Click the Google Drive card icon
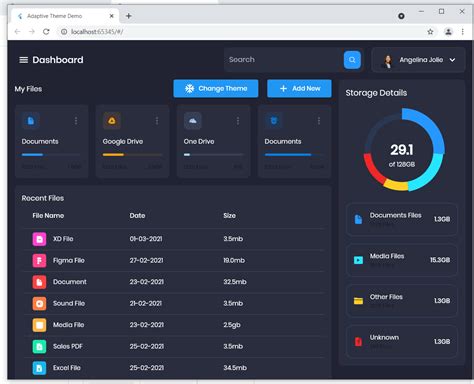 tap(112, 121)
